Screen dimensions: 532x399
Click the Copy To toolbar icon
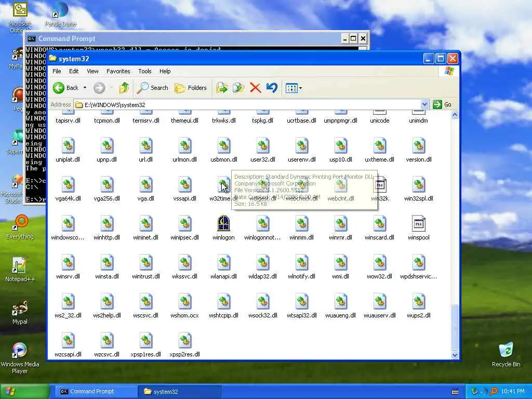click(238, 88)
